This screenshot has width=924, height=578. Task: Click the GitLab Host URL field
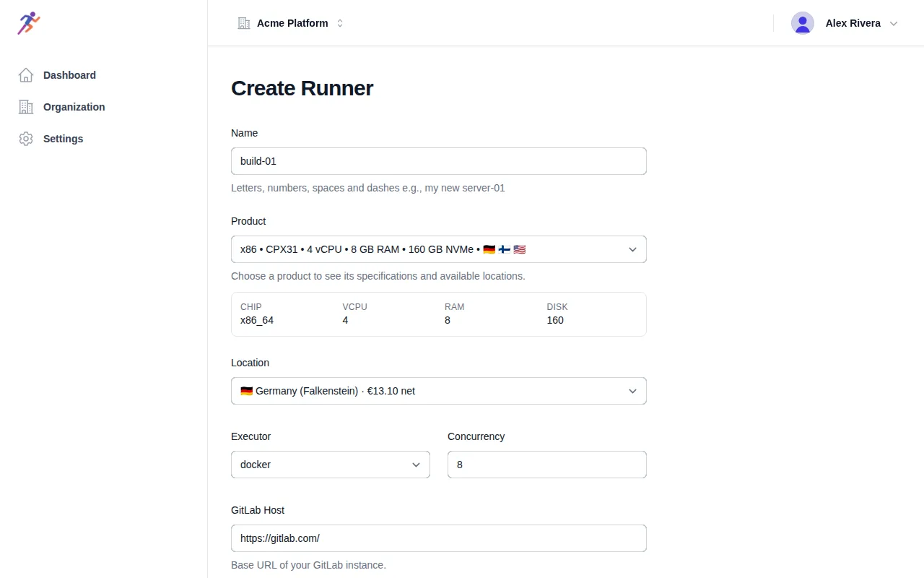(x=439, y=538)
